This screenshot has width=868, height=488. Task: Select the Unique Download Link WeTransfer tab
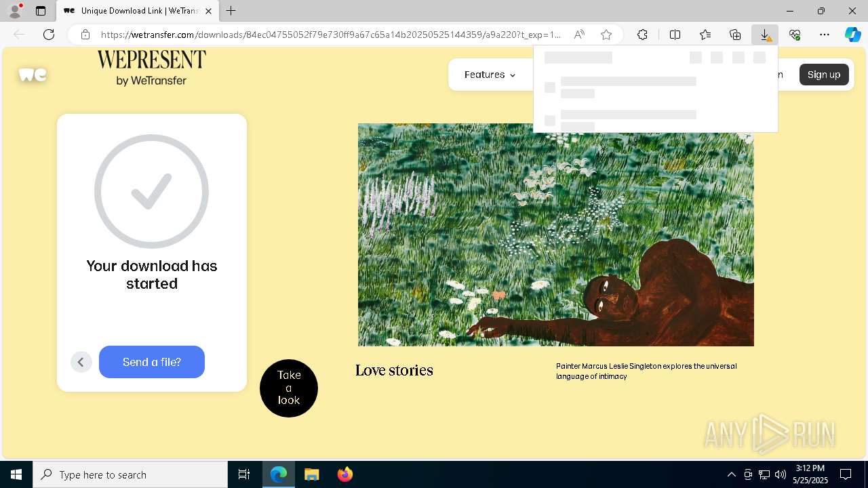point(138,11)
